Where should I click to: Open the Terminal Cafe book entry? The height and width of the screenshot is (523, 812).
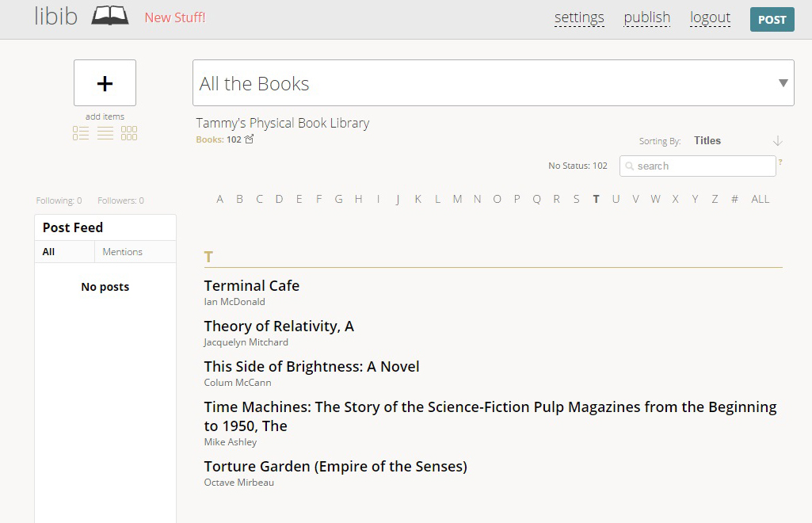click(x=252, y=286)
